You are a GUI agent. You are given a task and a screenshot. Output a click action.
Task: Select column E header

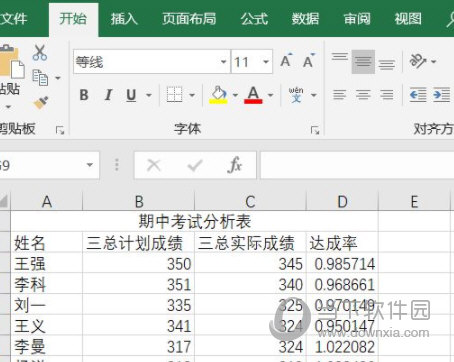pos(414,201)
